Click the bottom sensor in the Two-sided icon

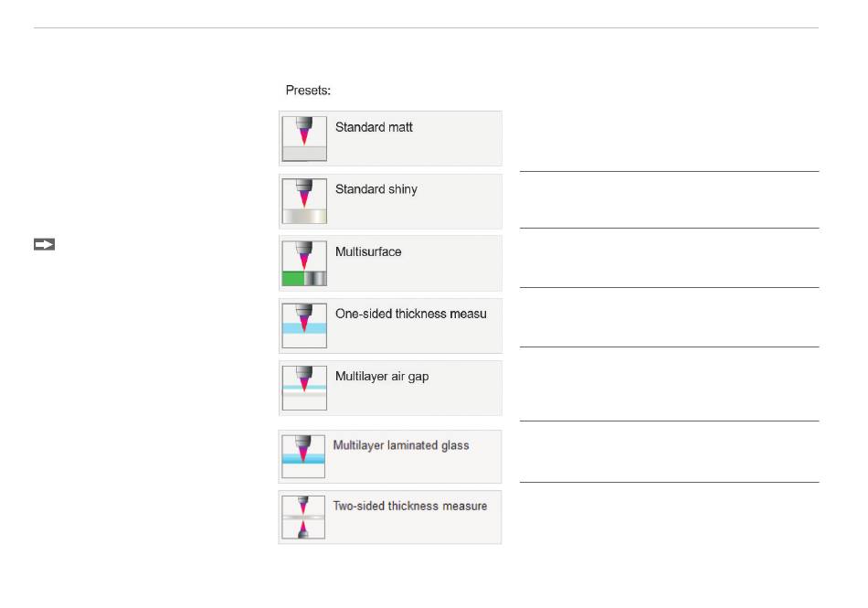pyautogui.click(x=302, y=530)
